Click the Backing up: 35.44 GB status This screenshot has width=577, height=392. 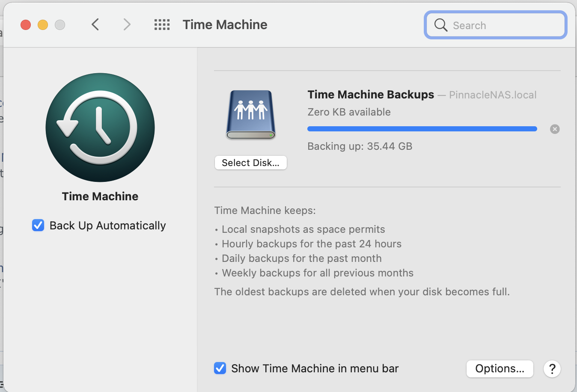[360, 146]
